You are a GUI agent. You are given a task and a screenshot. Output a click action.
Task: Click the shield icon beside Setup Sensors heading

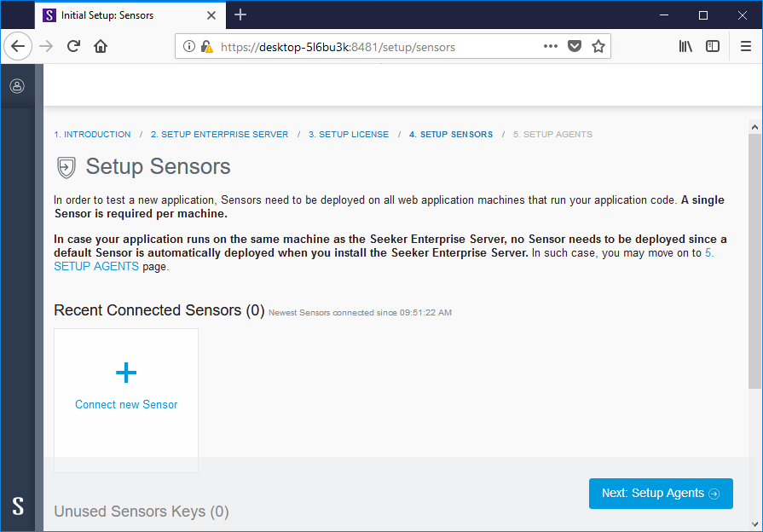tap(66, 167)
